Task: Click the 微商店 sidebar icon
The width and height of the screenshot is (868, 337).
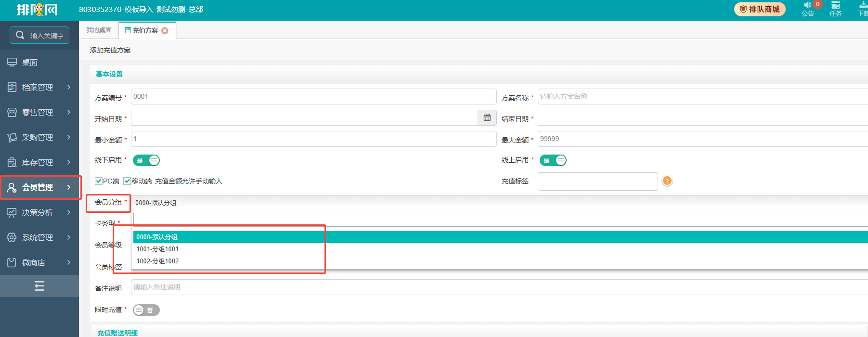Action: (12, 262)
